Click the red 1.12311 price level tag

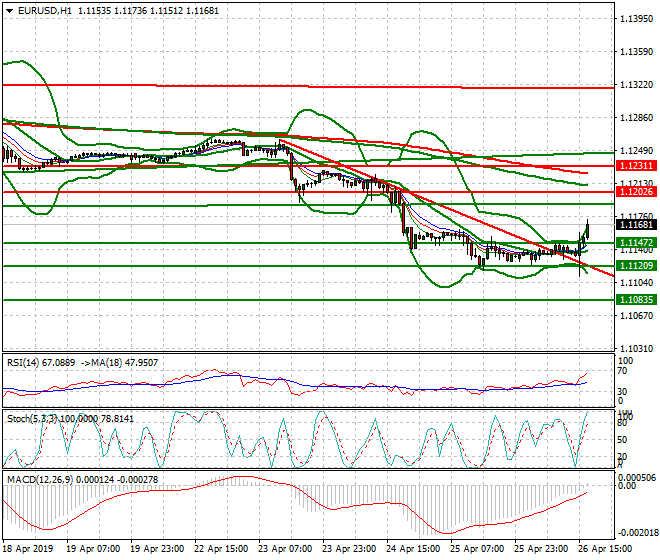click(x=636, y=165)
